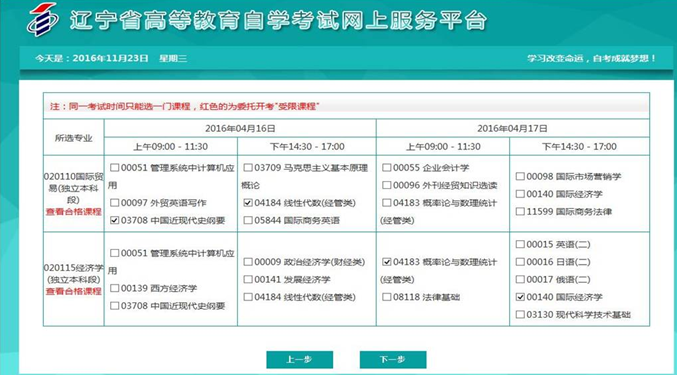Uncheck 04184 线性代数 in 国际贸易 row

[248, 202]
